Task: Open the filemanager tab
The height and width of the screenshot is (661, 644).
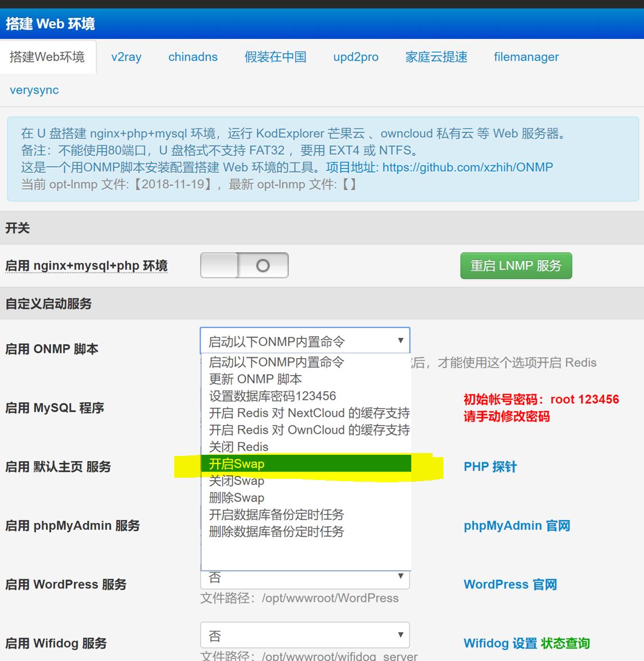Action: [526, 57]
